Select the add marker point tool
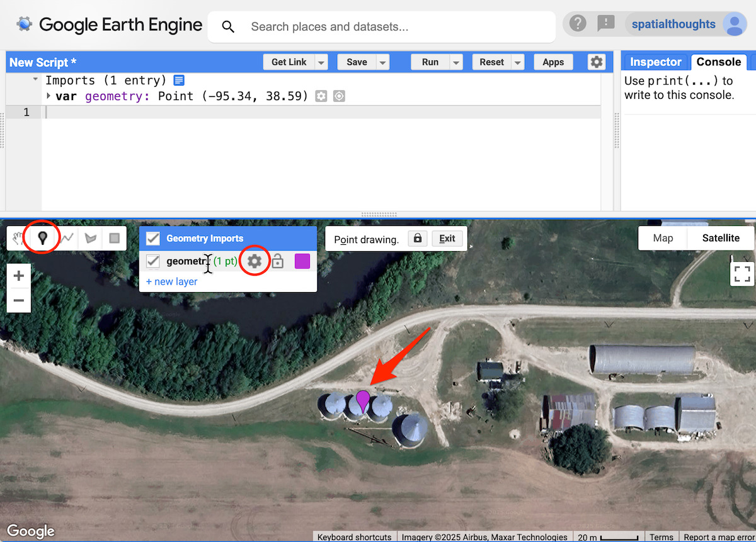Viewport: 756px width, 542px height. 42,239
